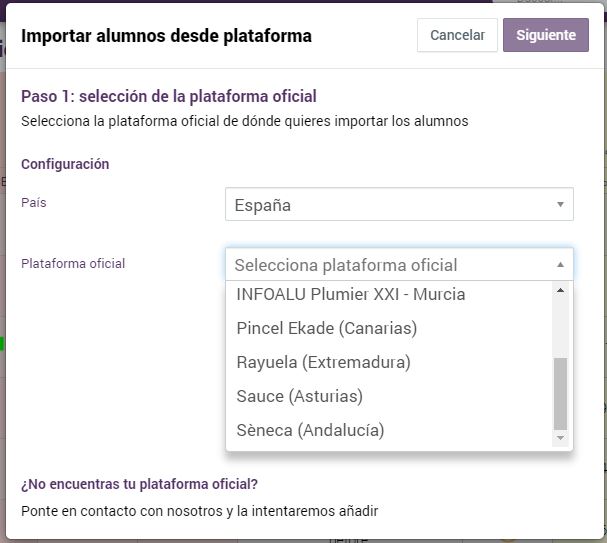Click the Configuración section label
607x543 pixels.
(x=65, y=164)
